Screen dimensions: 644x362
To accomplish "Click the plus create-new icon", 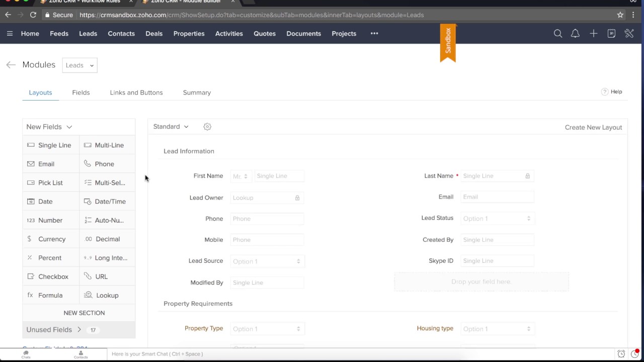I will click(594, 34).
